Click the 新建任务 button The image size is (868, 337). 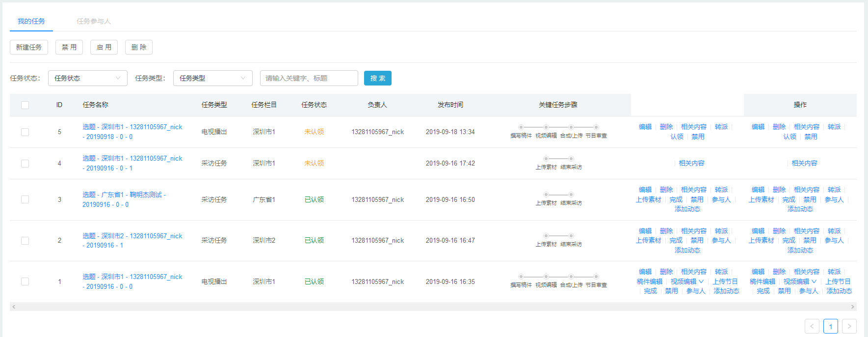29,47
